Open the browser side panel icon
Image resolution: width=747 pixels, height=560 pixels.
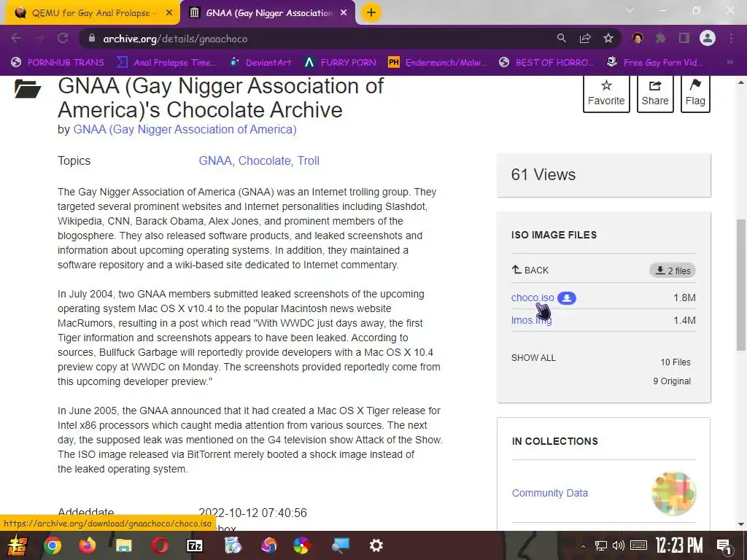click(x=684, y=39)
